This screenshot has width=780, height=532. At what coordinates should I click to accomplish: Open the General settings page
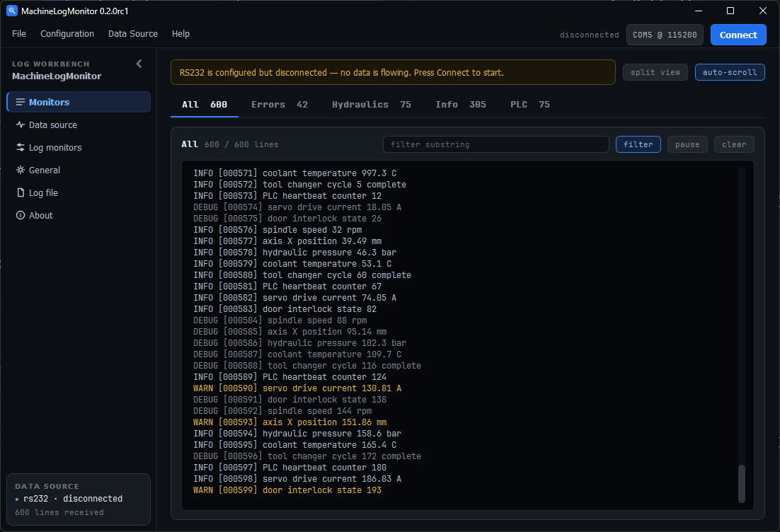tap(79, 170)
